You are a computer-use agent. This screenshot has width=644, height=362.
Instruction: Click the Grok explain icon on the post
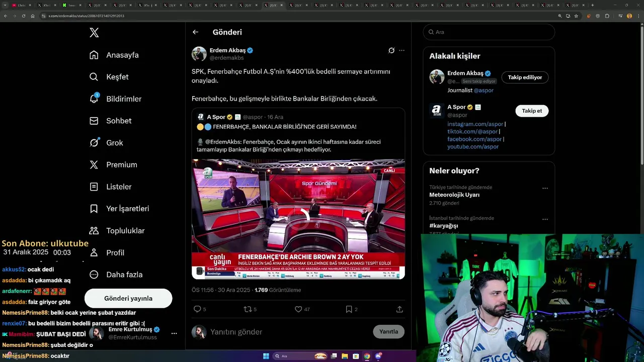click(x=391, y=50)
